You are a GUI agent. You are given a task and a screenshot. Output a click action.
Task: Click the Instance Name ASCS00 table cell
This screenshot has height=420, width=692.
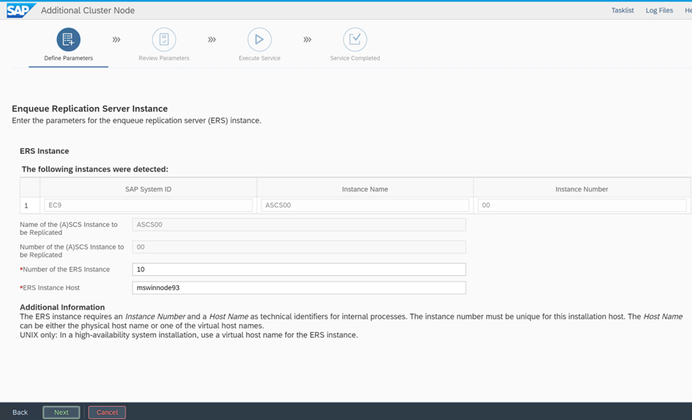coord(365,205)
